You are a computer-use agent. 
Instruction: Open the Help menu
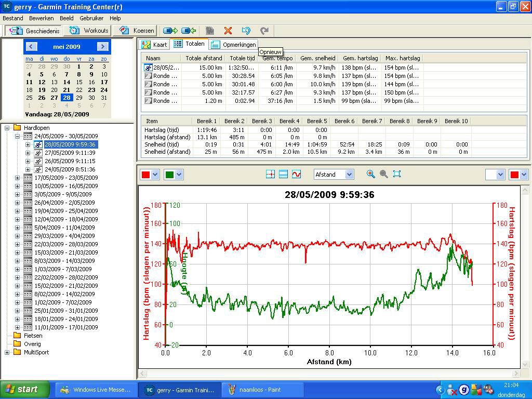click(115, 18)
